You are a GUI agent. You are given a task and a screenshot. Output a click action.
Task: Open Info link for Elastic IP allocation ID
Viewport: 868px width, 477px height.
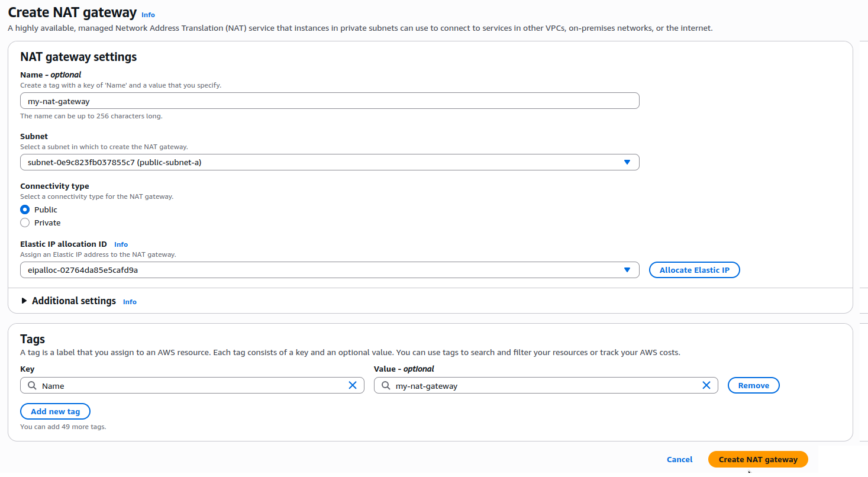pos(121,244)
